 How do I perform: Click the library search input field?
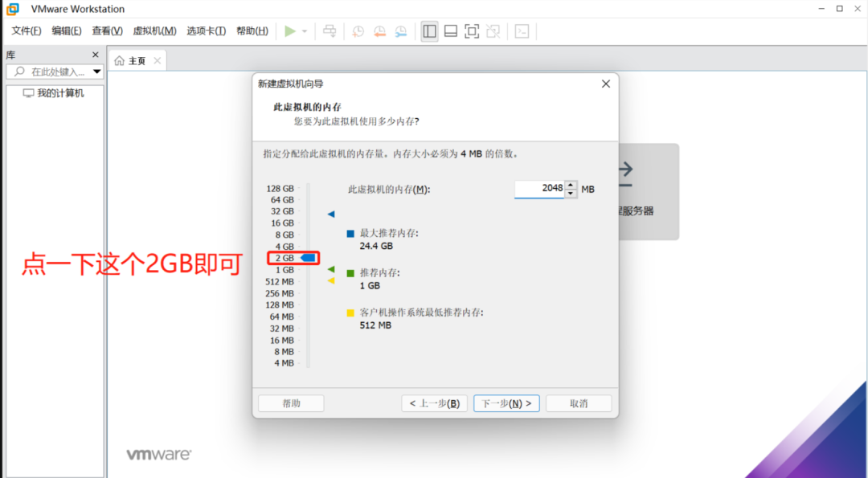[x=55, y=71]
